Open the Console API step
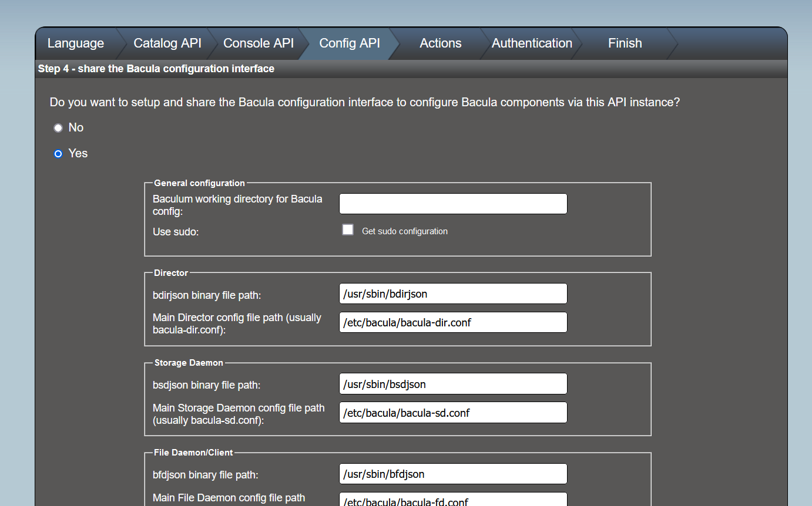Image resolution: width=812 pixels, height=506 pixels. pyautogui.click(x=259, y=43)
